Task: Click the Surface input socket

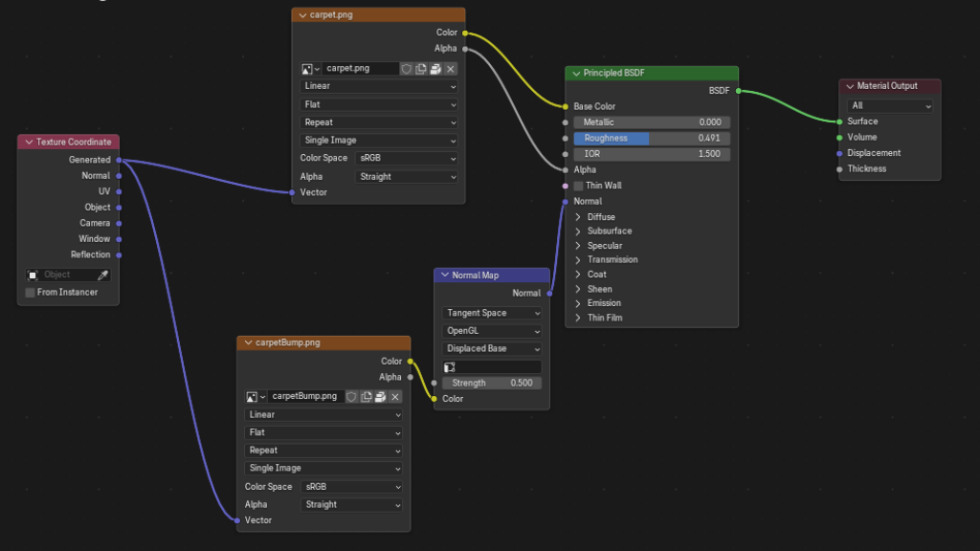Action: [x=839, y=121]
